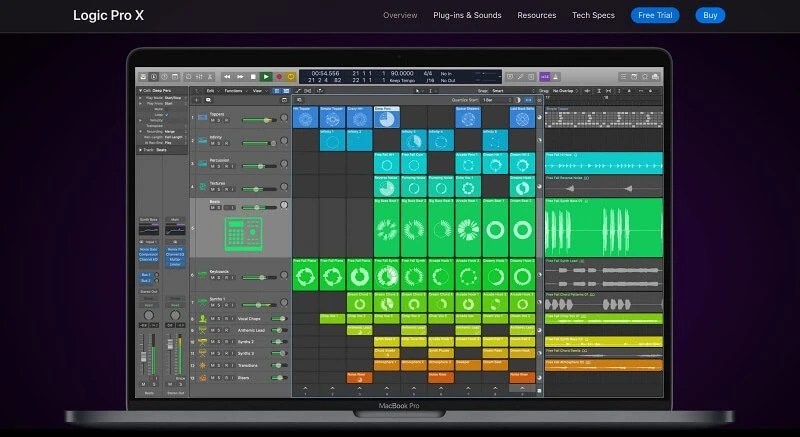The width and height of the screenshot is (800, 437).
Task: Click the Rewind transport button
Action: (x=227, y=76)
